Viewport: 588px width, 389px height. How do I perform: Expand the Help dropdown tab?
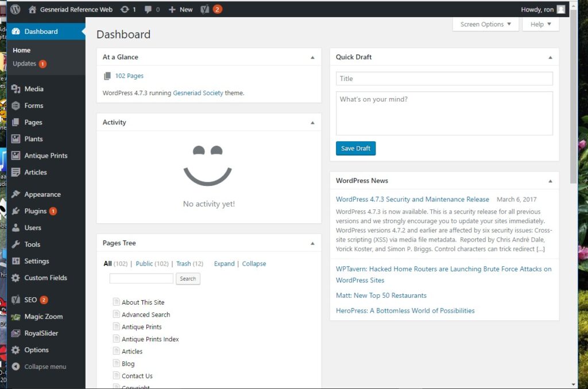(x=540, y=24)
